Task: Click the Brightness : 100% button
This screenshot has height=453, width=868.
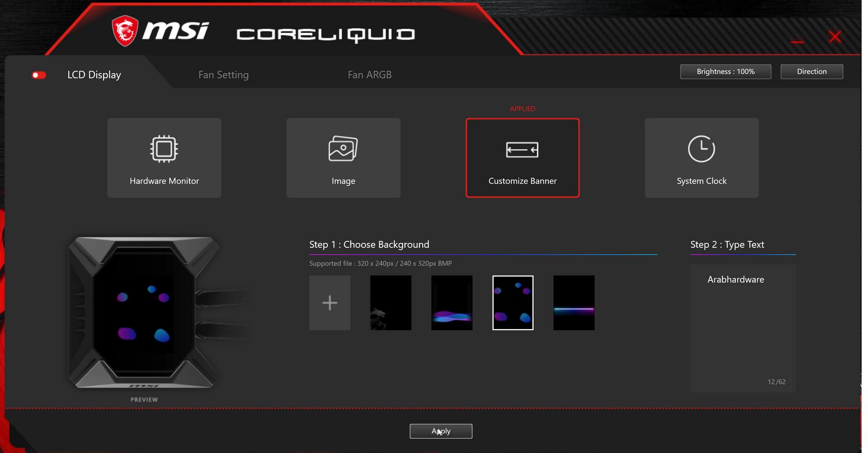Action: click(x=726, y=71)
